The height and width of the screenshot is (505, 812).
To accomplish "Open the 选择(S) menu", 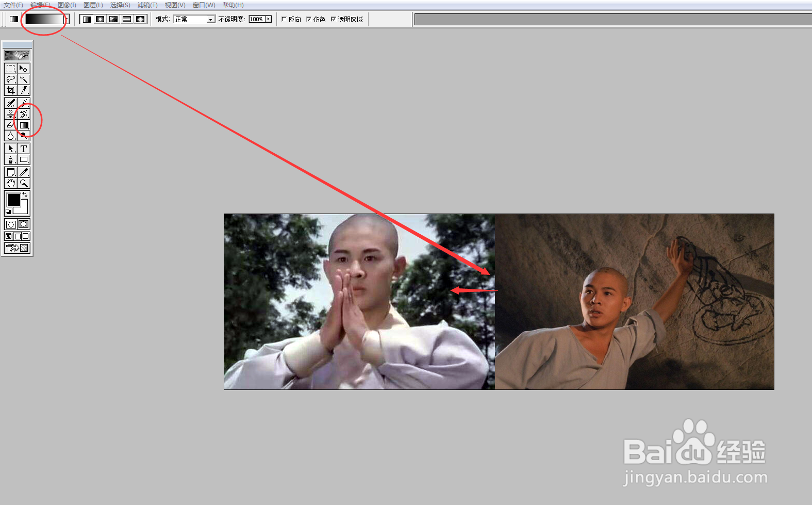I will (120, 5).
